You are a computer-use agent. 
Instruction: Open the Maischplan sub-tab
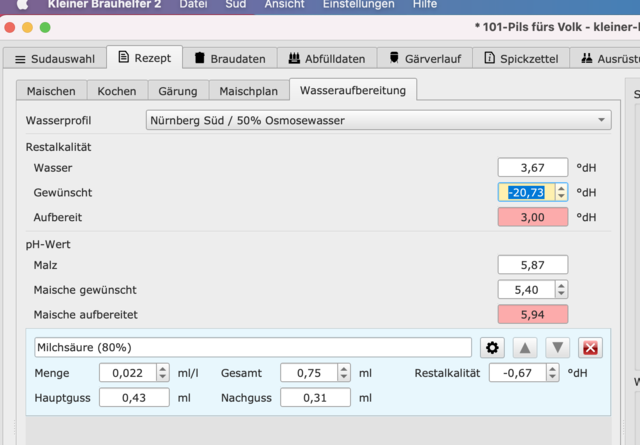[x=249, y=91]
